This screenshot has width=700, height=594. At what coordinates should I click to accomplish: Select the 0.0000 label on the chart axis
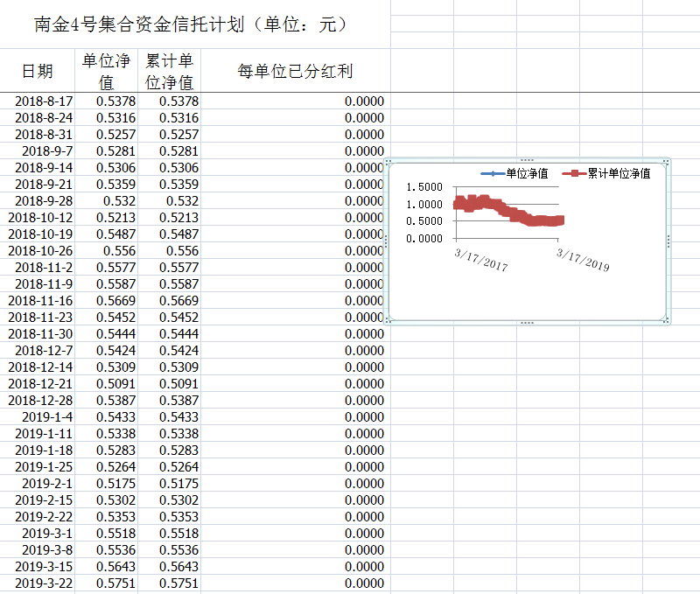(x=424, y=238)
